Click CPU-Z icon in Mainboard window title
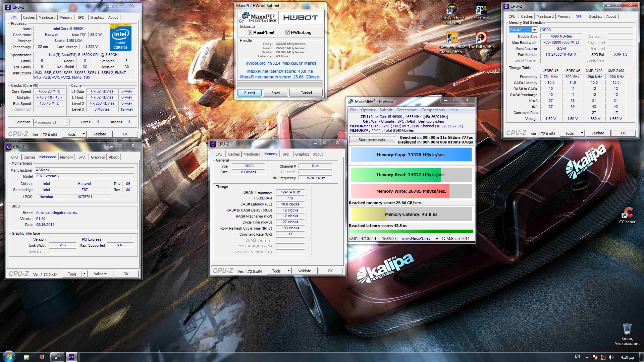The image size is (644, 362). tap(9, 147)
